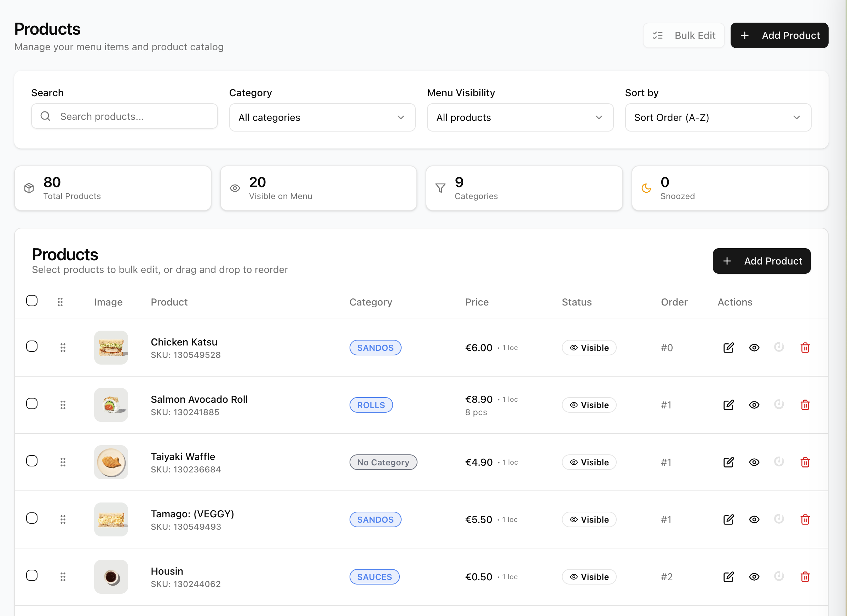
Task: Delete the Salmon Avocado Roll product
Action: pyautogui.click(x=805, y=405)
